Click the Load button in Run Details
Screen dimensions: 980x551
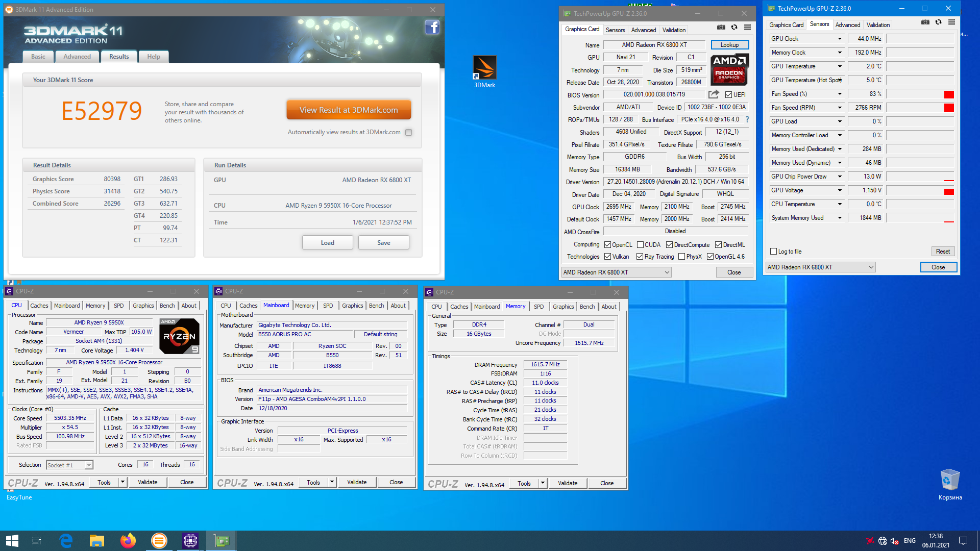click(x=328, y=243)
